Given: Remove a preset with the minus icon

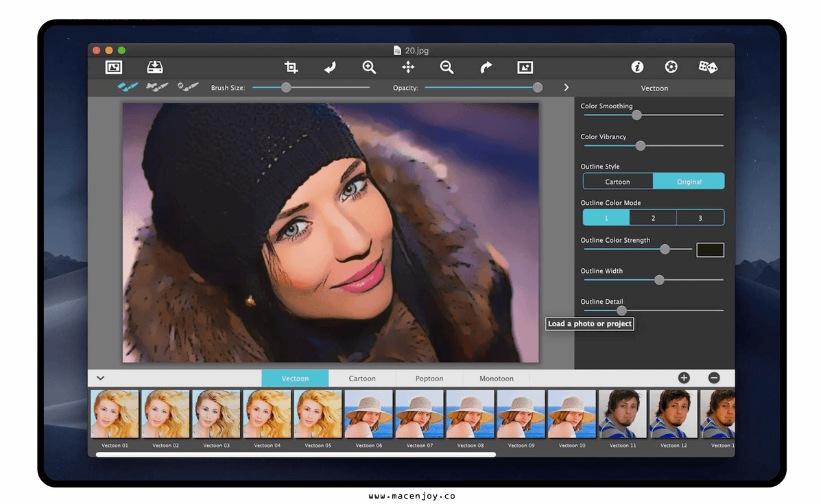Looking at the screenshot, I should coord(714,378).
